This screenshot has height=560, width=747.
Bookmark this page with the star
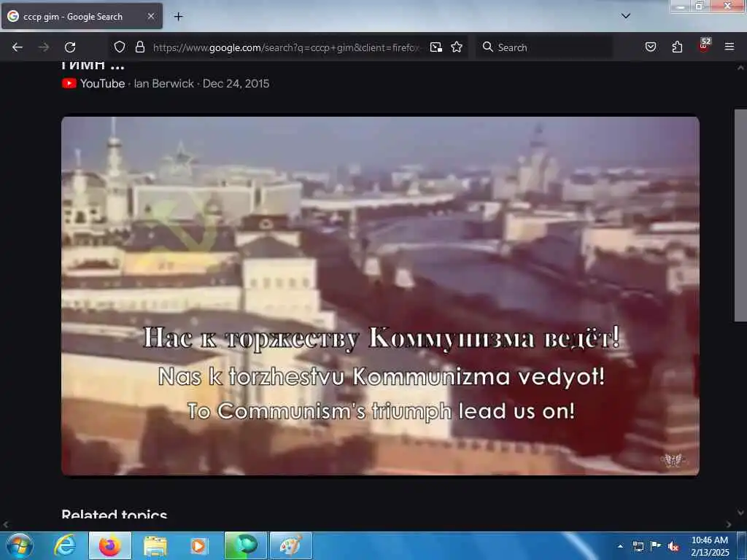457,47
